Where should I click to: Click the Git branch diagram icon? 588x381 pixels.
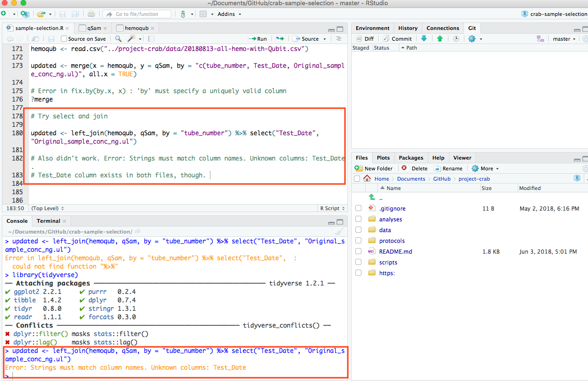tap(541, 38)
